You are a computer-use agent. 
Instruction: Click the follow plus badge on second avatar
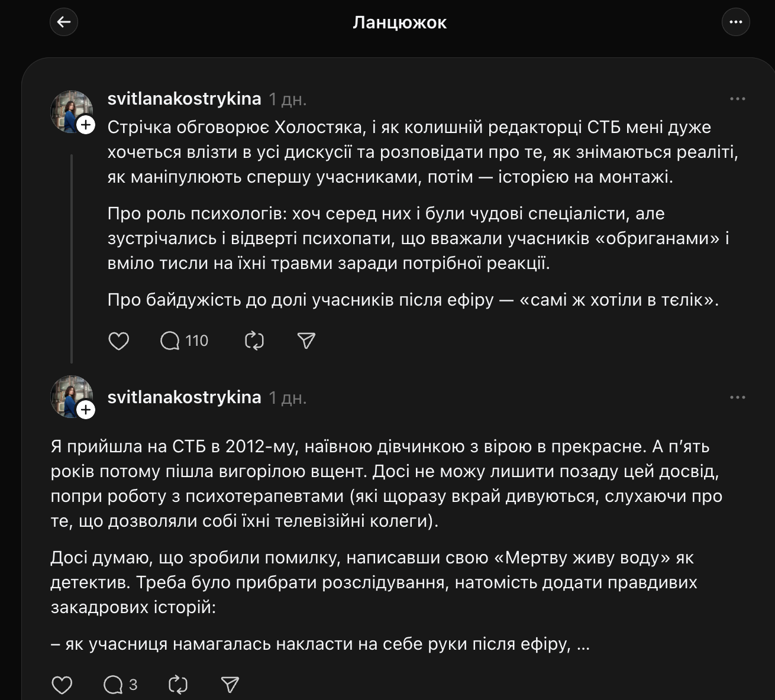[x=87, y=409]
